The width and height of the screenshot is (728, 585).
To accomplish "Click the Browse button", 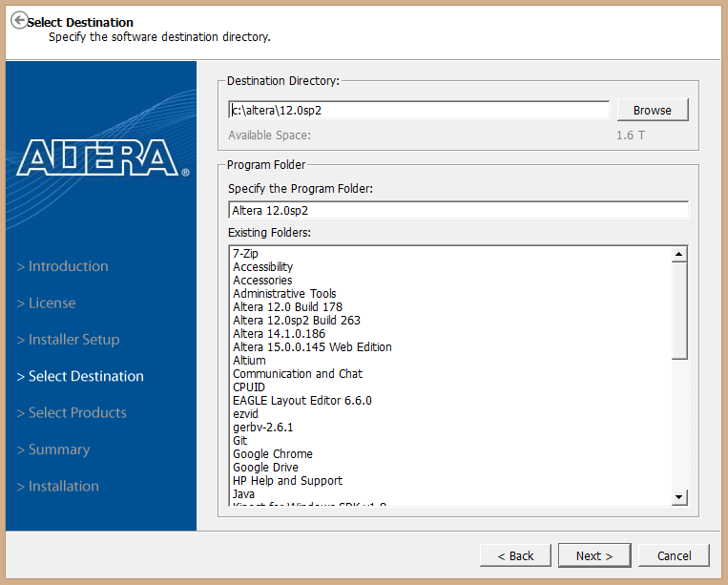I will [x=653, y=110].
